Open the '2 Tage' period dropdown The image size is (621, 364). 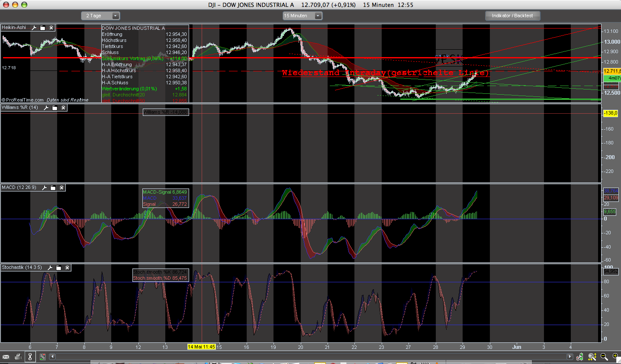[x=100, y=16]
